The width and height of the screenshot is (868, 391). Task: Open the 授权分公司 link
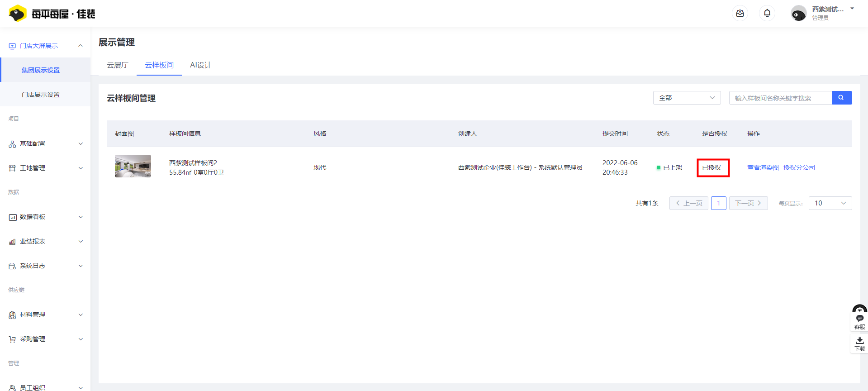799,167
